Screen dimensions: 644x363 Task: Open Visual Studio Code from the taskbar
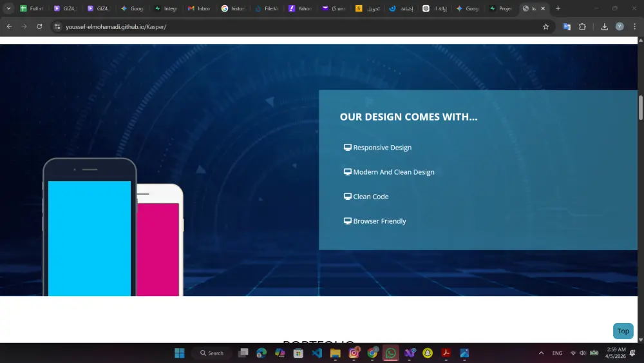[317, 353]
